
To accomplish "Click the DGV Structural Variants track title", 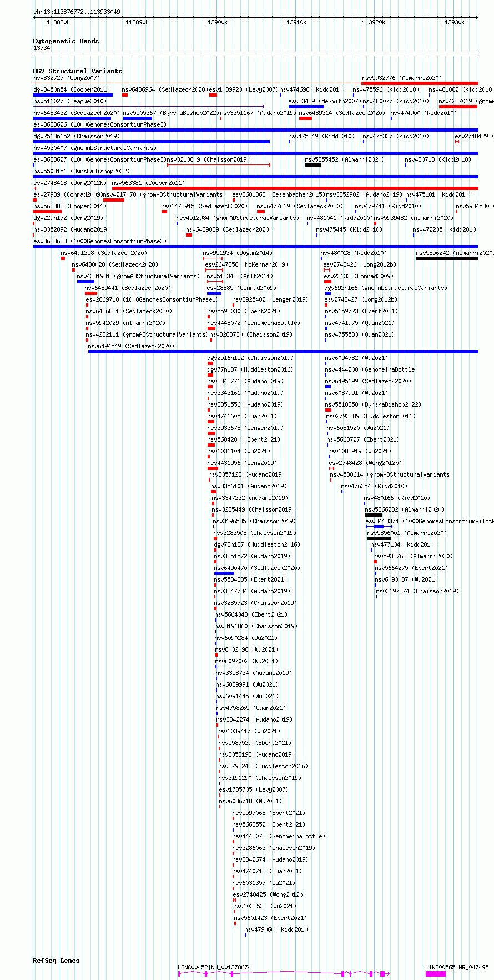I will pos(78,71).
